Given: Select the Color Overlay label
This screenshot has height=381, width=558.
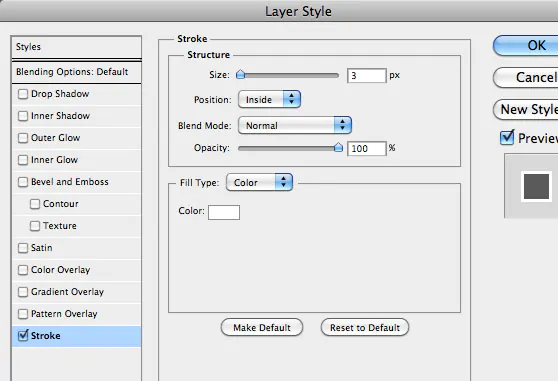Looking at the screenshot, I should coord(60,270).
